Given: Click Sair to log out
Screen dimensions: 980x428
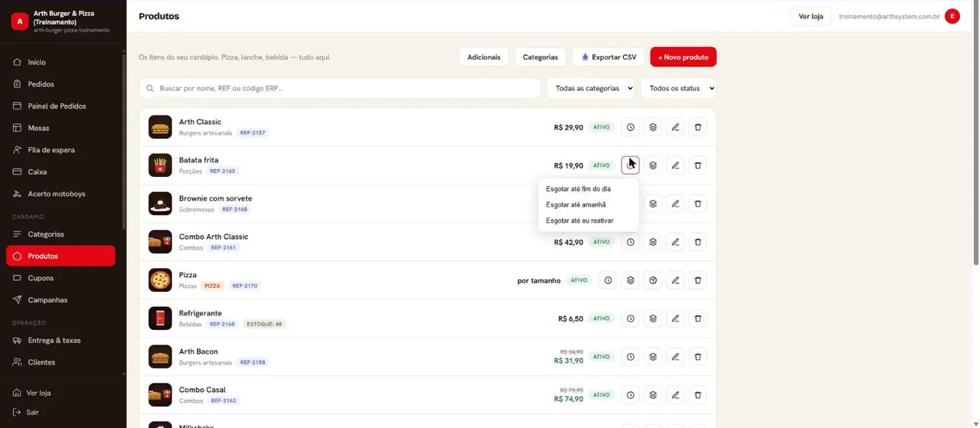Looking at the screenshot, I should pyautogui.click(x=32, y=412).
